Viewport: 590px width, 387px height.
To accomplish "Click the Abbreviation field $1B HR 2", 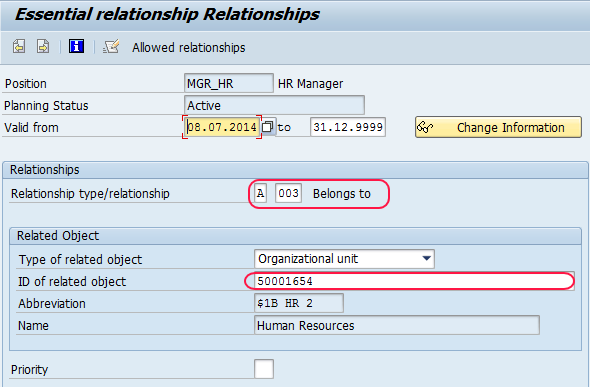I will click(299, 303).
